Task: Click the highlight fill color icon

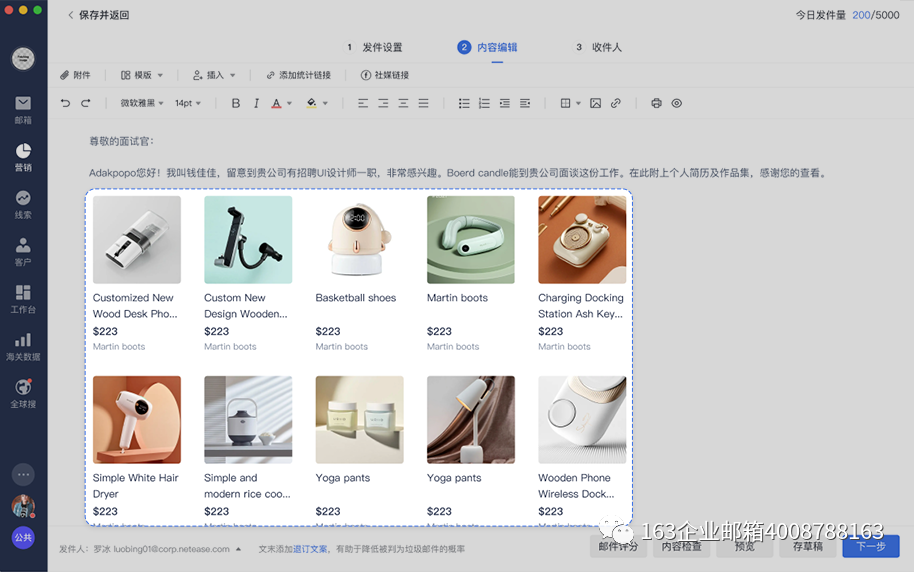Action: 312,103
